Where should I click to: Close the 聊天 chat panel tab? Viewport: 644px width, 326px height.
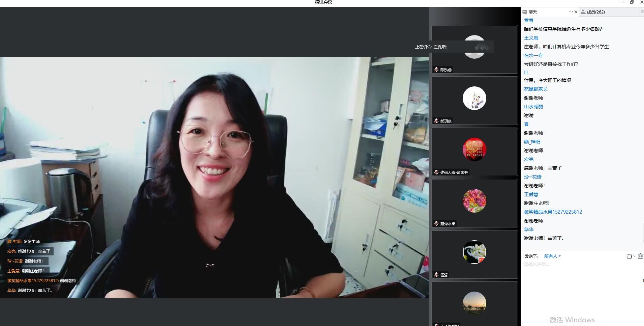[x=576, y=12]
